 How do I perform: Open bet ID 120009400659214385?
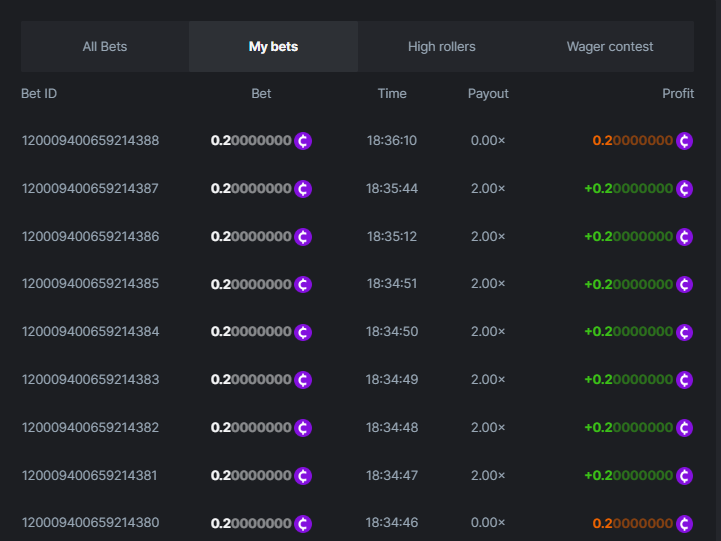click(90, 284)
